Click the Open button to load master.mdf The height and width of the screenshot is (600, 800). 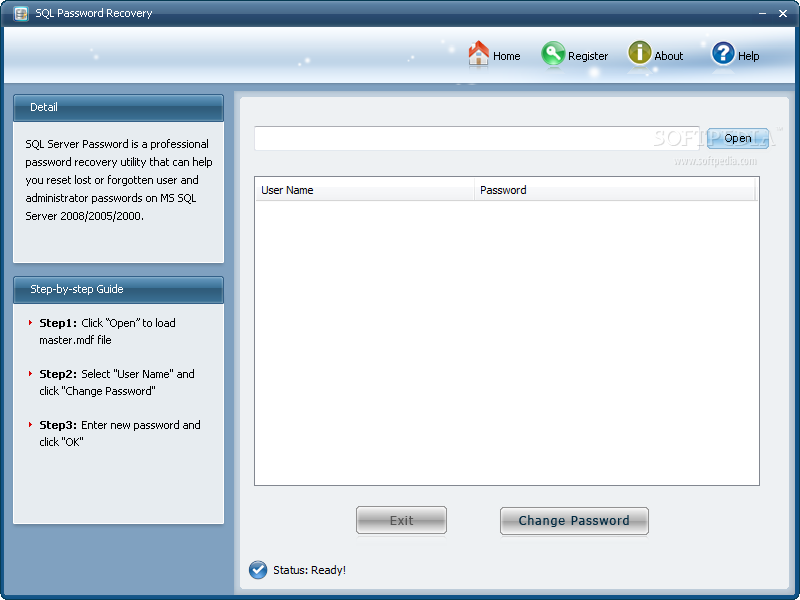738,138
